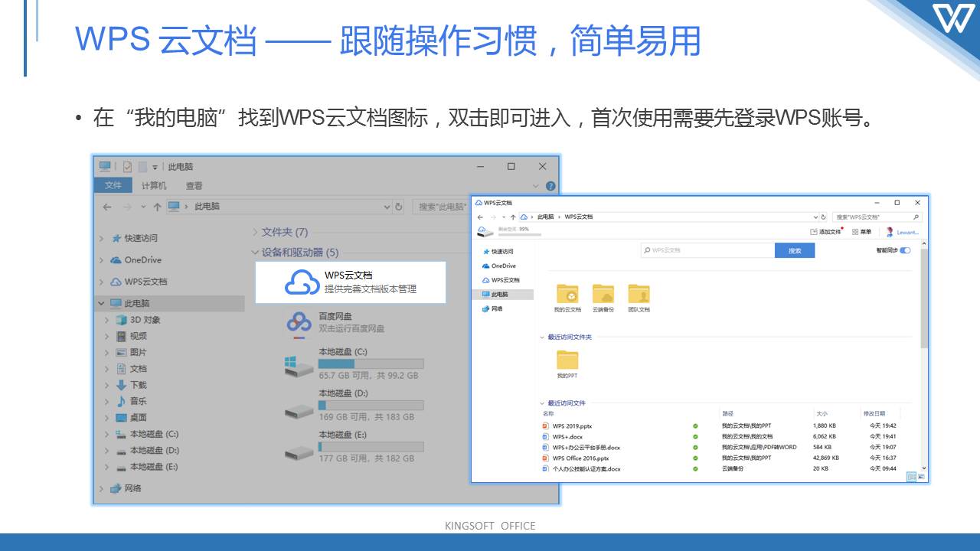Click the blue 搜索 button
The height and width of the screenshot is (551, 980).
[x=795, y=250]
